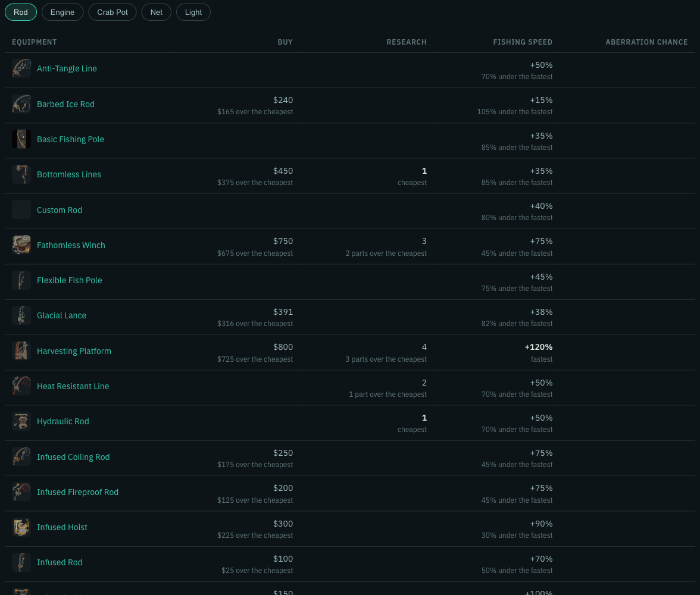
Task: Open the Harvesting Platform link
Action: [x=74, y=351]
